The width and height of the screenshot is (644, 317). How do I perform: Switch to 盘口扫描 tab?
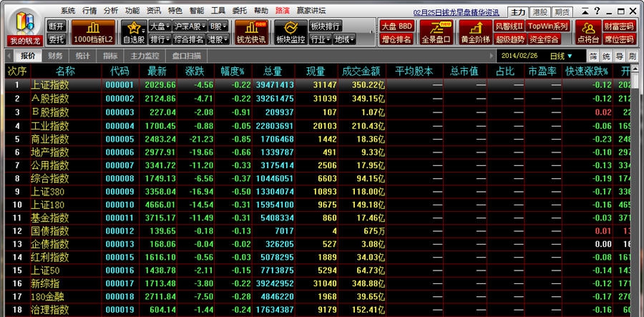(187, 56)
